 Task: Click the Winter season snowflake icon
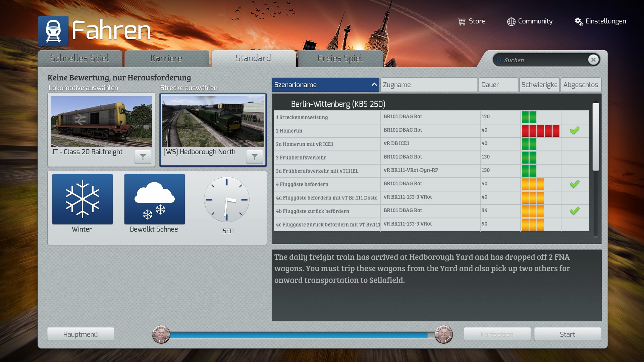point(83,199)
